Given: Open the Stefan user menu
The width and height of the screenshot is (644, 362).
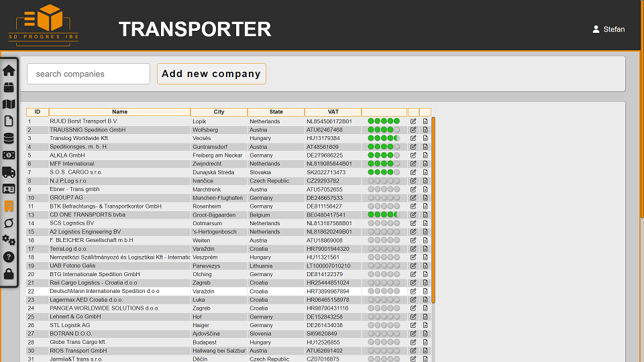Looking at the screenshot, I should (x=608, y=29).
